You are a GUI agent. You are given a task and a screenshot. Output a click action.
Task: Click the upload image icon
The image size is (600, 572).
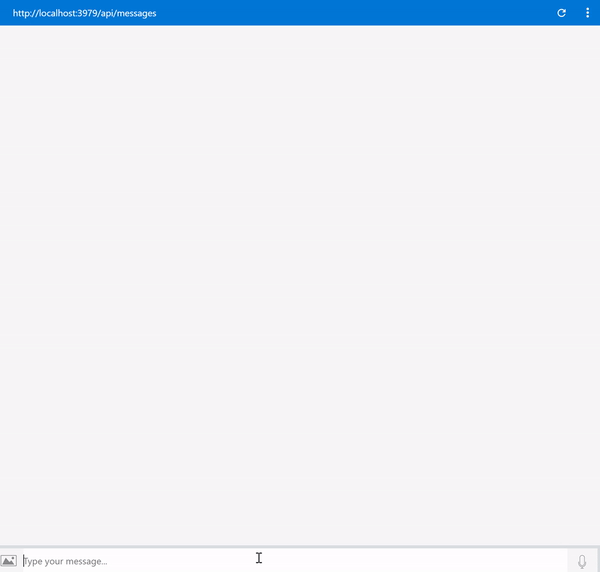[x=8, y=561]
